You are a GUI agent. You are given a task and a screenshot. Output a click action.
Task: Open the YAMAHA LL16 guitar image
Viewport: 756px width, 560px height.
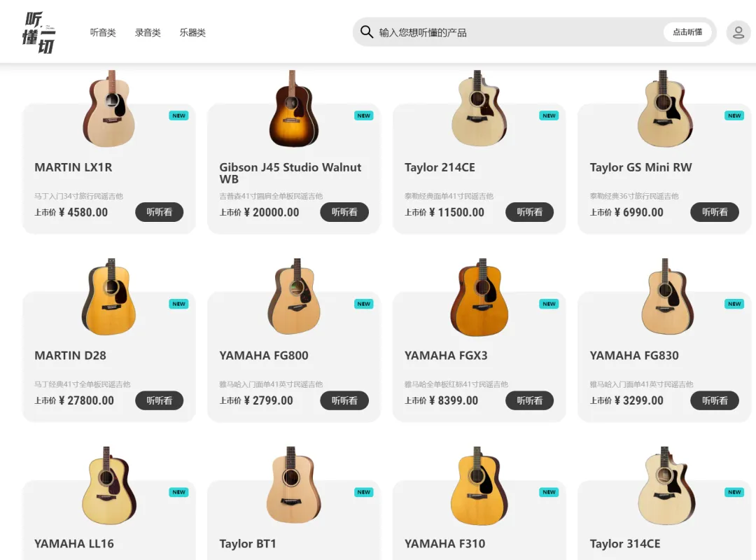(109, 485)
